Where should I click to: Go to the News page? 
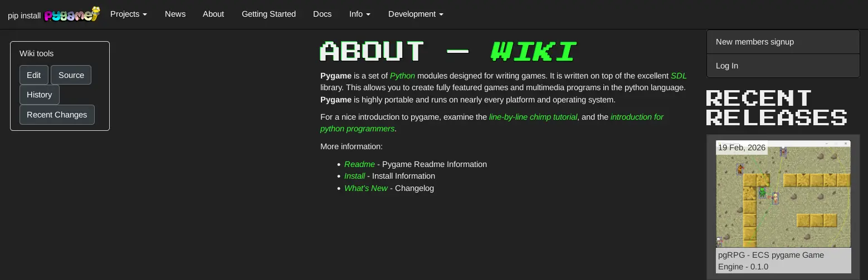point(175,14)
